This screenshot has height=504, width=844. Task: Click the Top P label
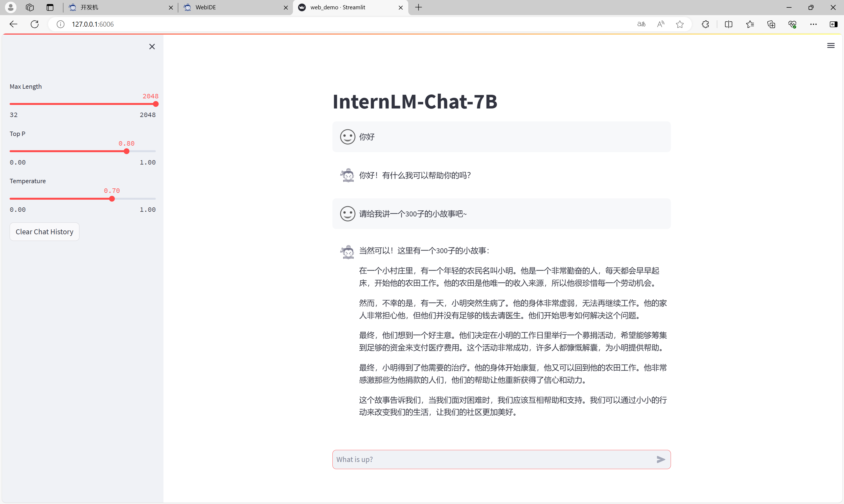coord(17,133)
